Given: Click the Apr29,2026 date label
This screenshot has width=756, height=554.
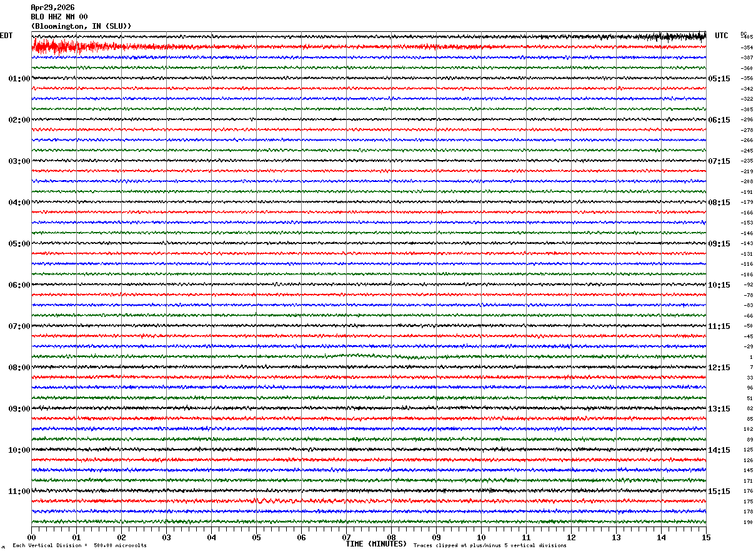Looking at the screenshot, I should coord(52,8).
